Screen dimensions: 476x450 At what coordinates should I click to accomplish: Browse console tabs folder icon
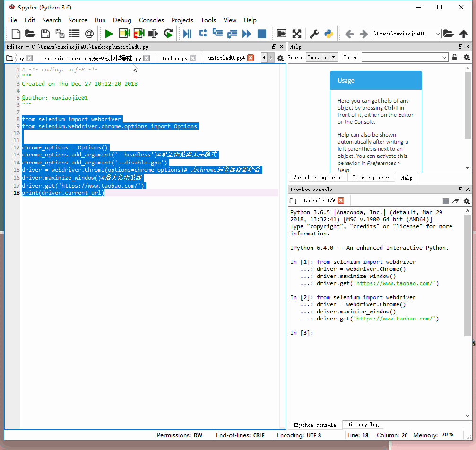tap(293, 201)
